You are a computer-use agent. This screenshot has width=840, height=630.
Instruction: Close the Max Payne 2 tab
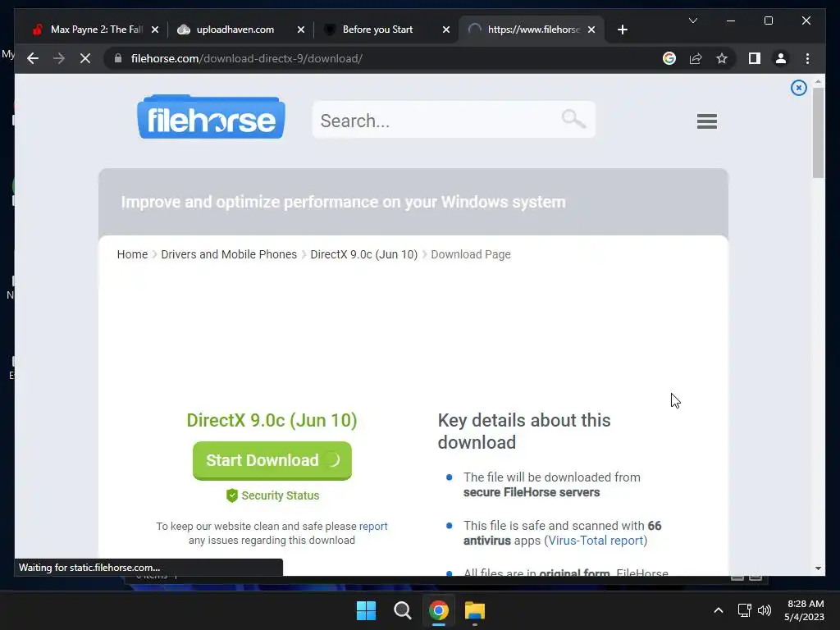tap(155, 30)
